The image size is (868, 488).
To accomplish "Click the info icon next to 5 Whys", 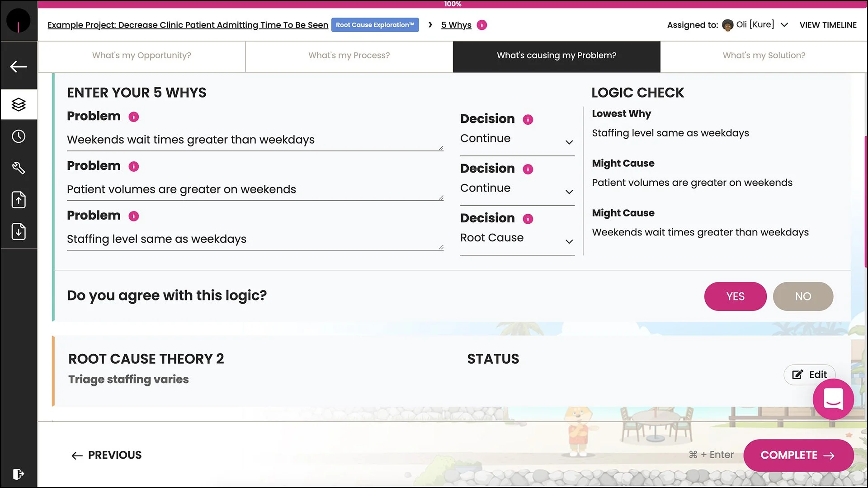I will [x=482, y=25].
